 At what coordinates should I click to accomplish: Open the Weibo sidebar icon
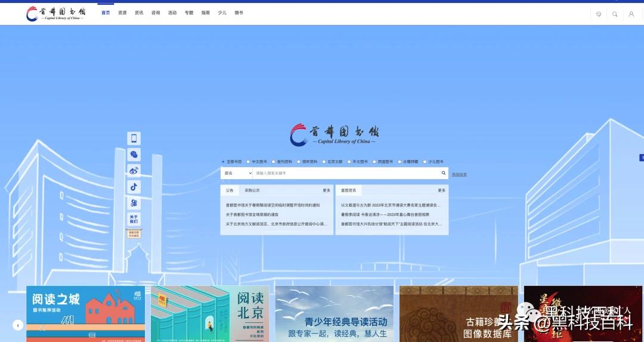pyautogui.click(x=134, y=171)
